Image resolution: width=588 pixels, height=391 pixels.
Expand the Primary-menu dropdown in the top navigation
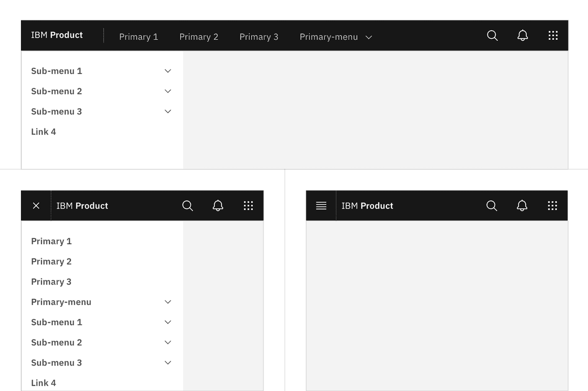click(x=334, y=37)
